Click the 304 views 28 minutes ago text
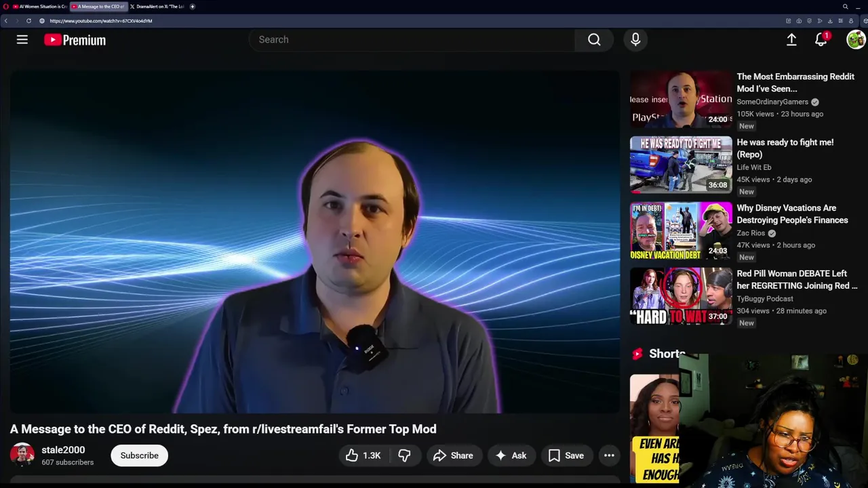Screen dimensions: 868x488 pyautogui.click(x=781, y=311)
